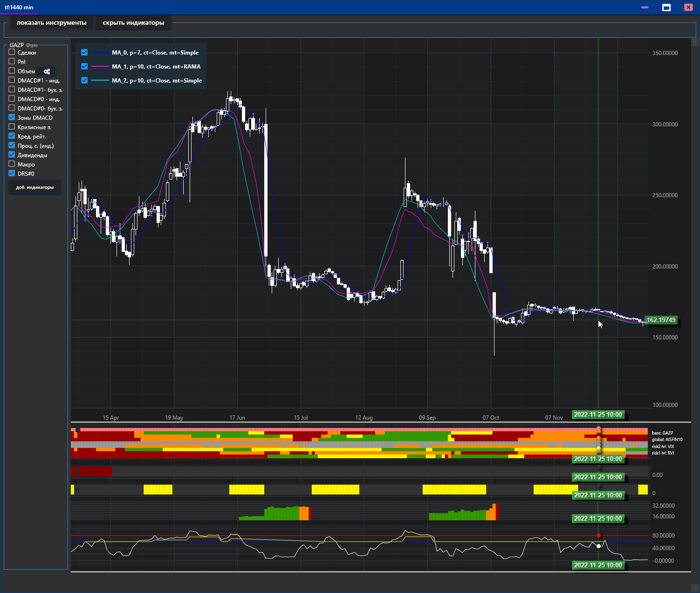The height and width of the screenshot is (593, 700).
Task: Click the 07 Oct date label
Action: 491,418
